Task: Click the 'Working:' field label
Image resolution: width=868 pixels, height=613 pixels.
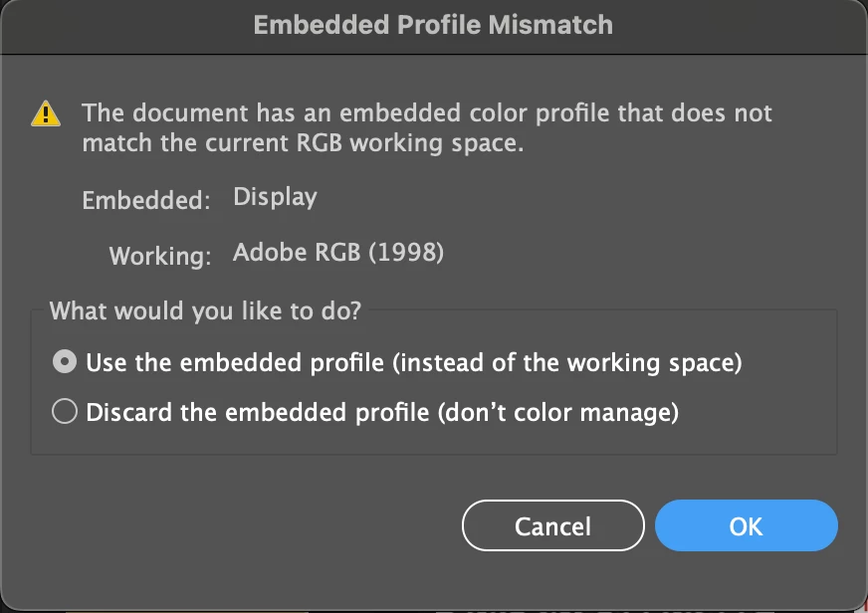Action: point(159,256)
